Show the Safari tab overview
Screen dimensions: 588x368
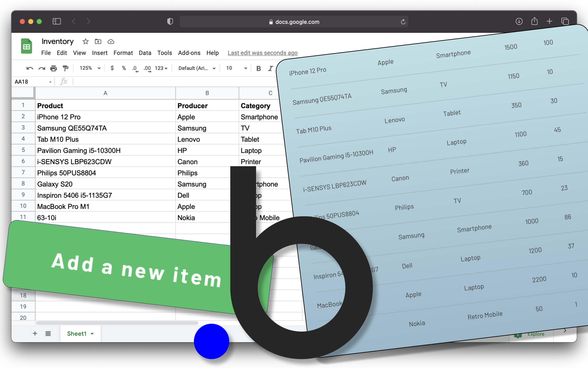(565, 21)
